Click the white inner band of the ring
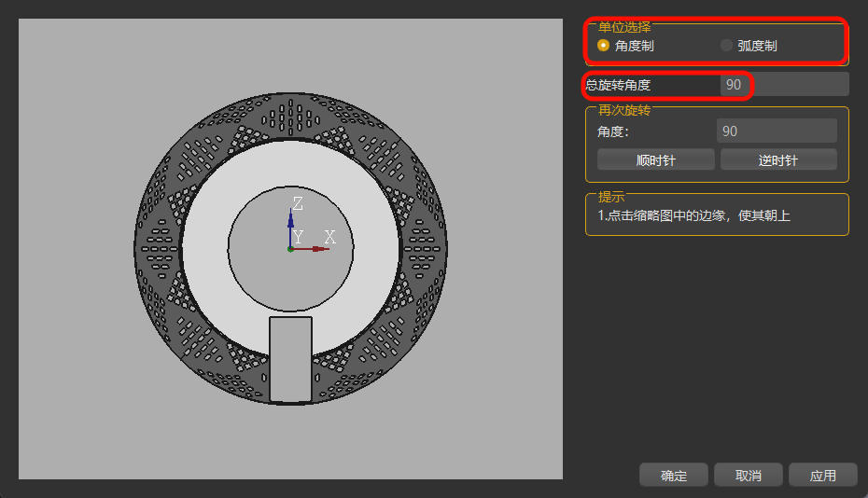The width and height of the screenshot is (868, 498). point(205,249)
